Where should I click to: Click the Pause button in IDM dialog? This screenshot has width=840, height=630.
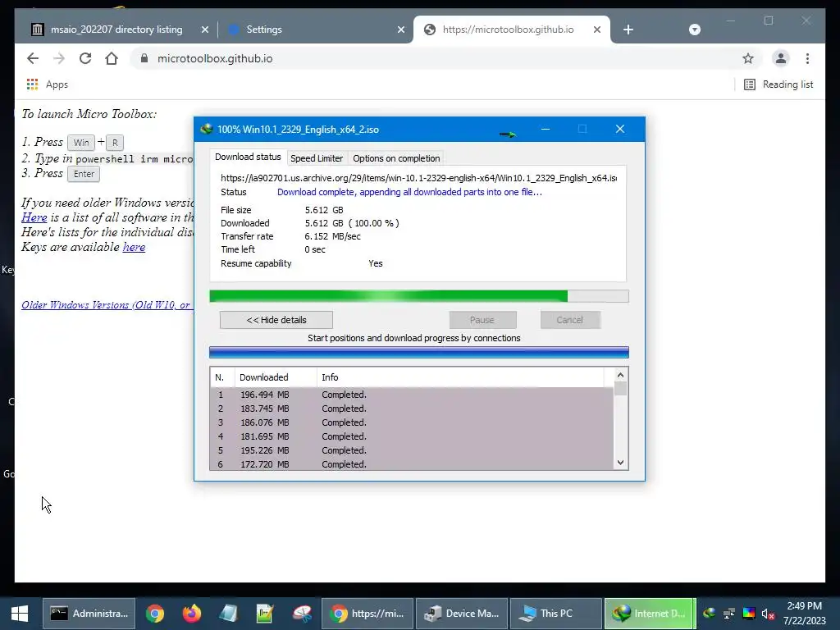tap(482, 320)
